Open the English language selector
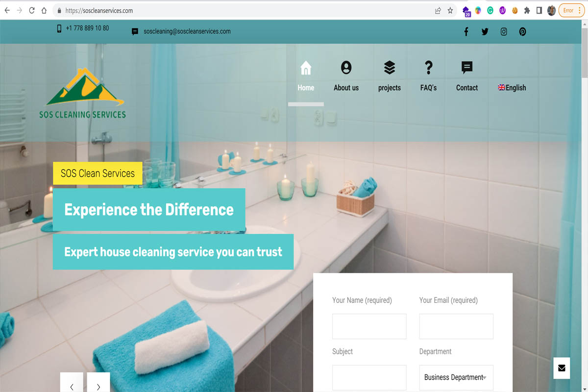588x392 pixels. pyautogui.click(x=512, y=88)
